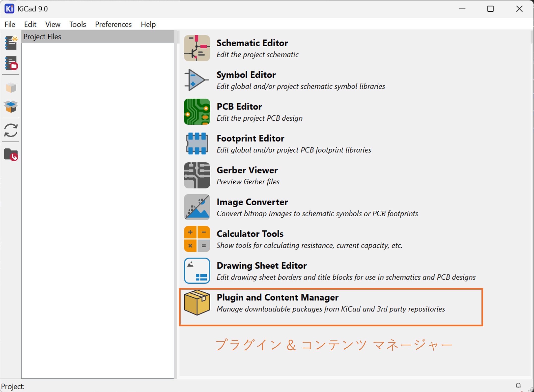Launch the Gerber Viewer icon
The image size is (534, 392).
pos(197,175)
